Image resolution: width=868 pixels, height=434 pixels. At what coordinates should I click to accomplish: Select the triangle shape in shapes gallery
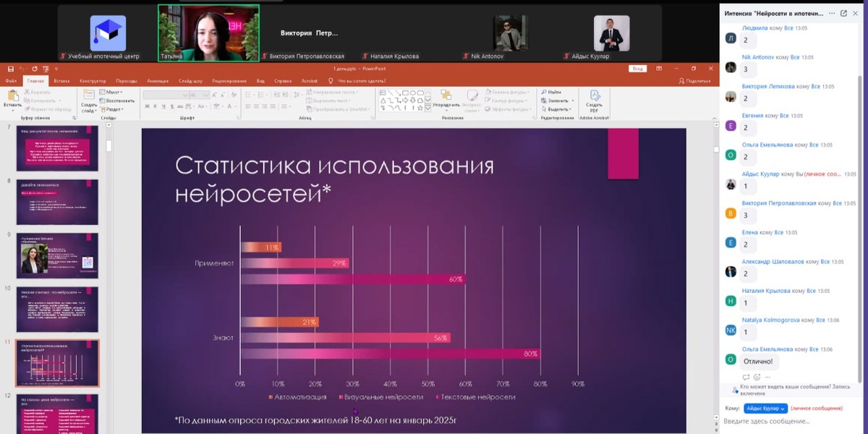click(384, 101)
